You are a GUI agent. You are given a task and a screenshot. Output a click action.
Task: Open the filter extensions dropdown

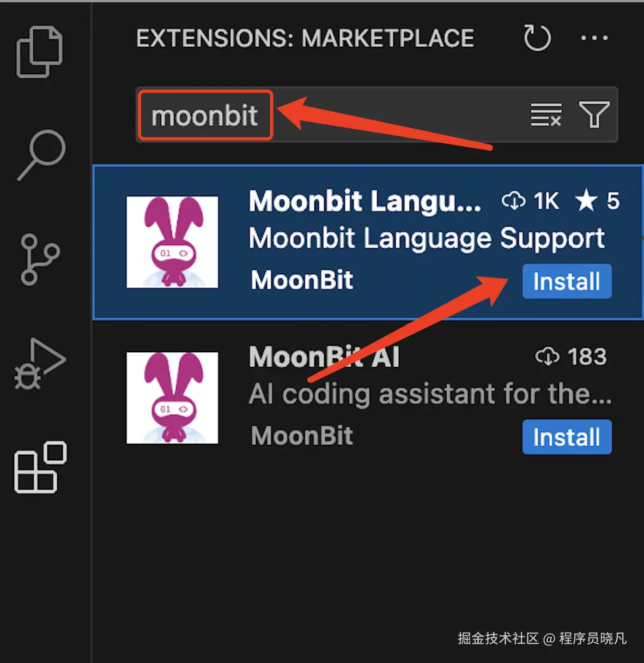click(594, 114)
